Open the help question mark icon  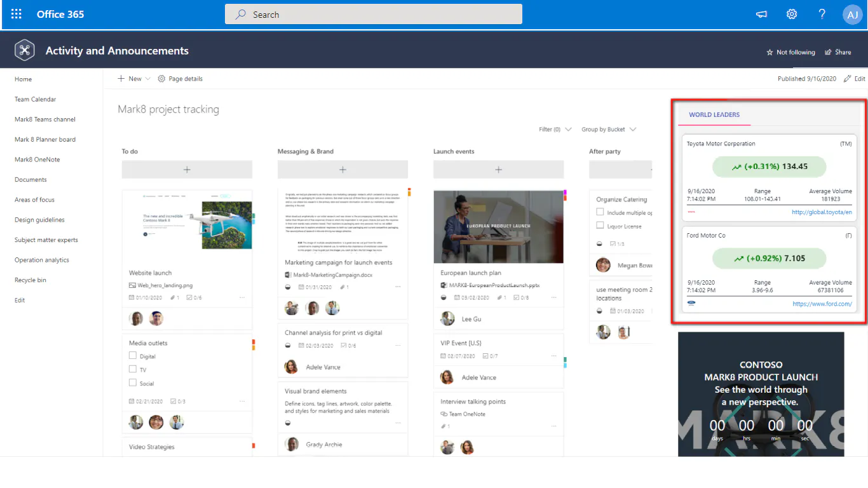(x=822, y=14)
